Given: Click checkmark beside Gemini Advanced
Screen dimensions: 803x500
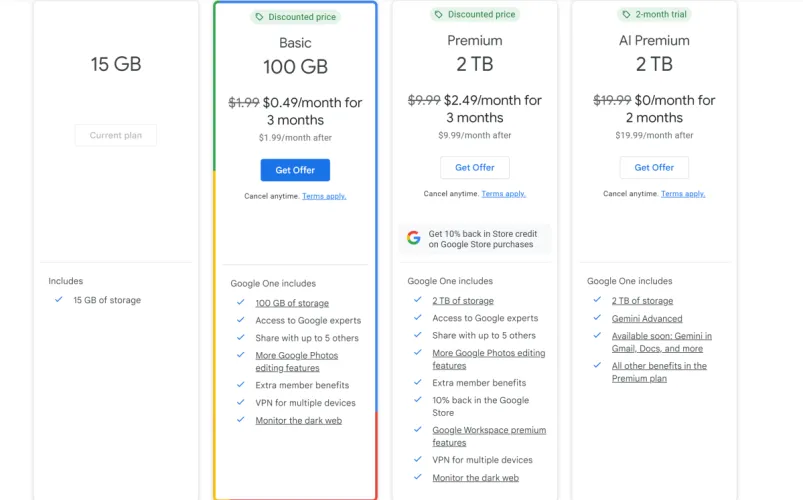Looking at the screenshot, I should [597, 318].
